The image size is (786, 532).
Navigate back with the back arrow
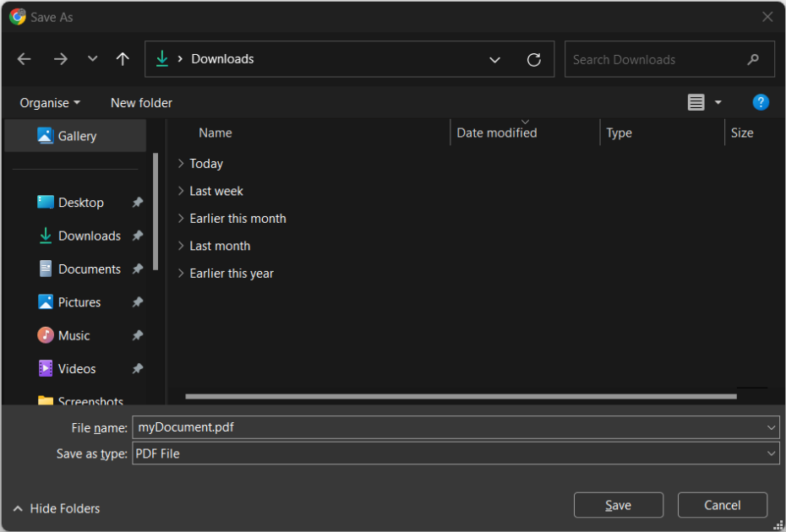click(x=24, y=59)
